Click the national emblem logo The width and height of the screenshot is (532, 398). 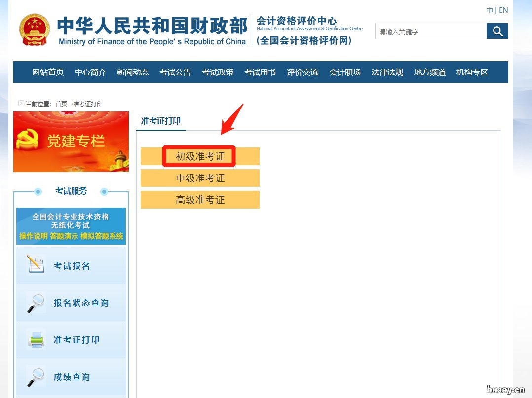coord(35,29)
